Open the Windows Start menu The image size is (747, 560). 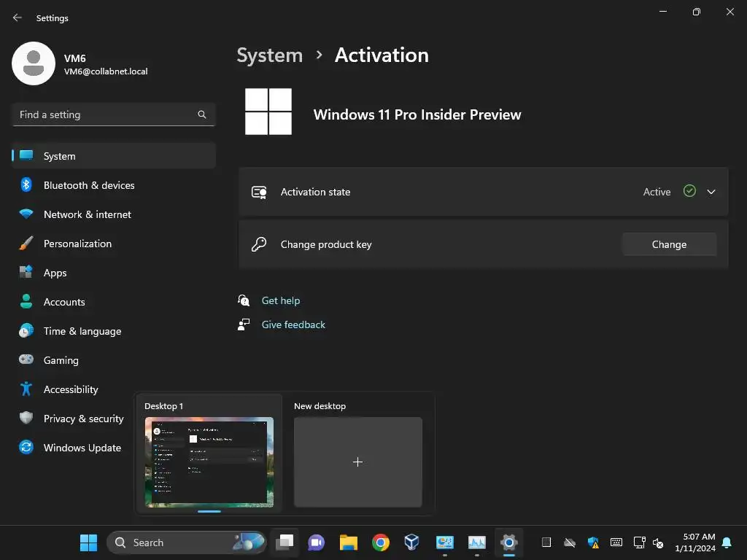(x=88, y=542)
